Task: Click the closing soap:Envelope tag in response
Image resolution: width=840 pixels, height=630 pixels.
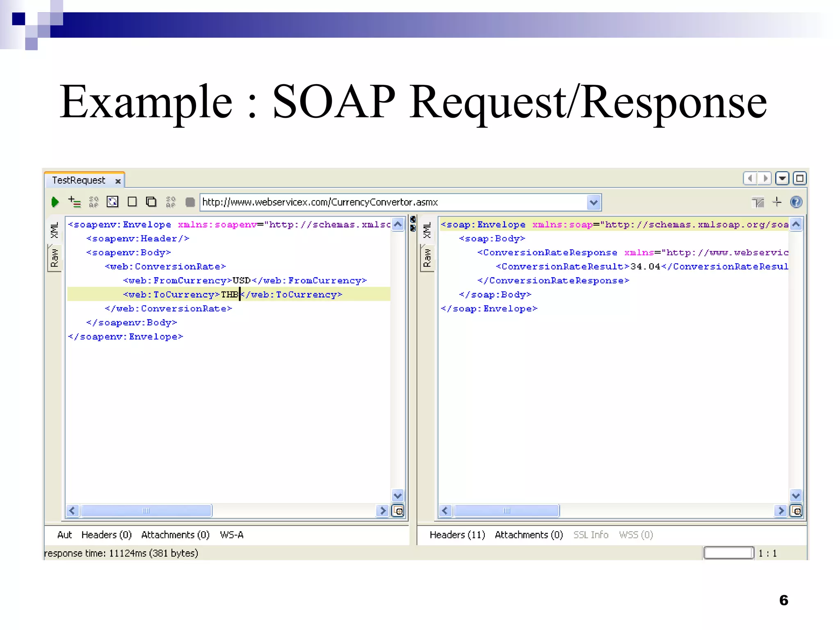Action: 489,308
